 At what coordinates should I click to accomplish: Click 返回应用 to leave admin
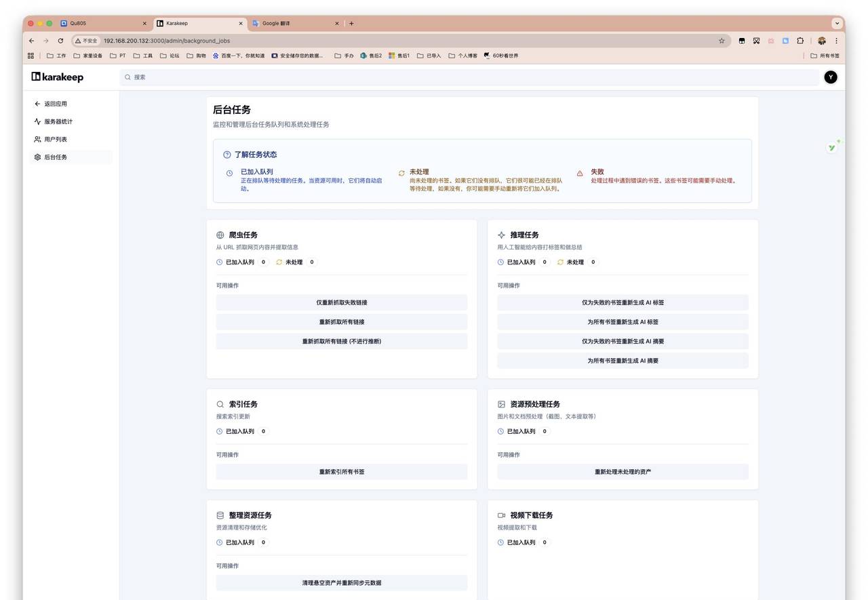coord(56,104)
